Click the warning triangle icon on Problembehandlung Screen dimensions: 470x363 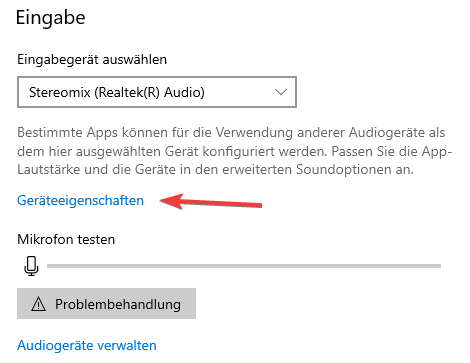pos(38,304)
